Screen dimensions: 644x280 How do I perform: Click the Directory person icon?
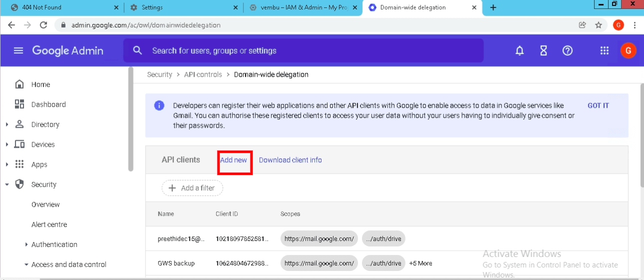tap(19, 124)
